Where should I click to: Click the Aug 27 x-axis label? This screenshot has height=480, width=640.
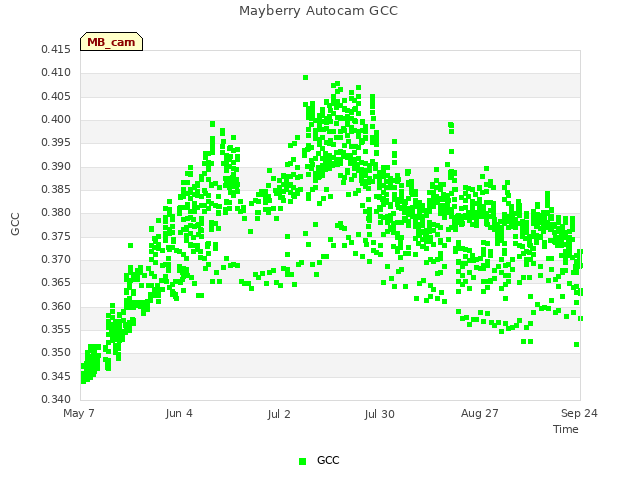coord(480,413)
